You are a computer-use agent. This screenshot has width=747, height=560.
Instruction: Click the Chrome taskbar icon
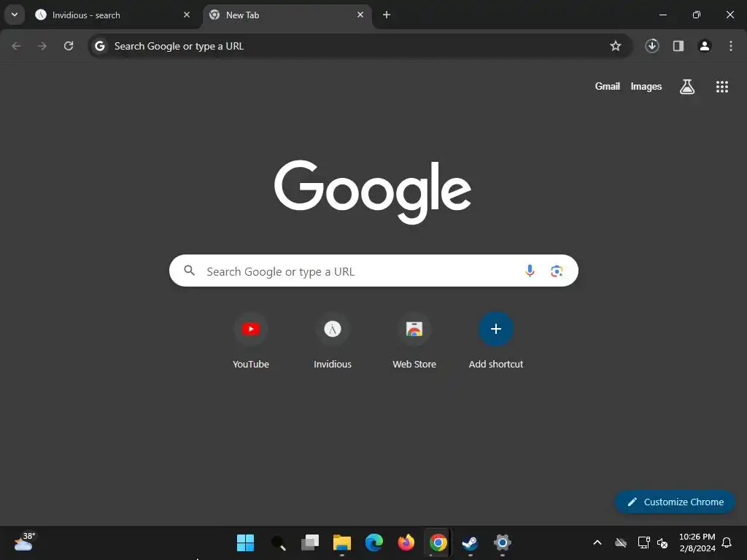(438, 542)
